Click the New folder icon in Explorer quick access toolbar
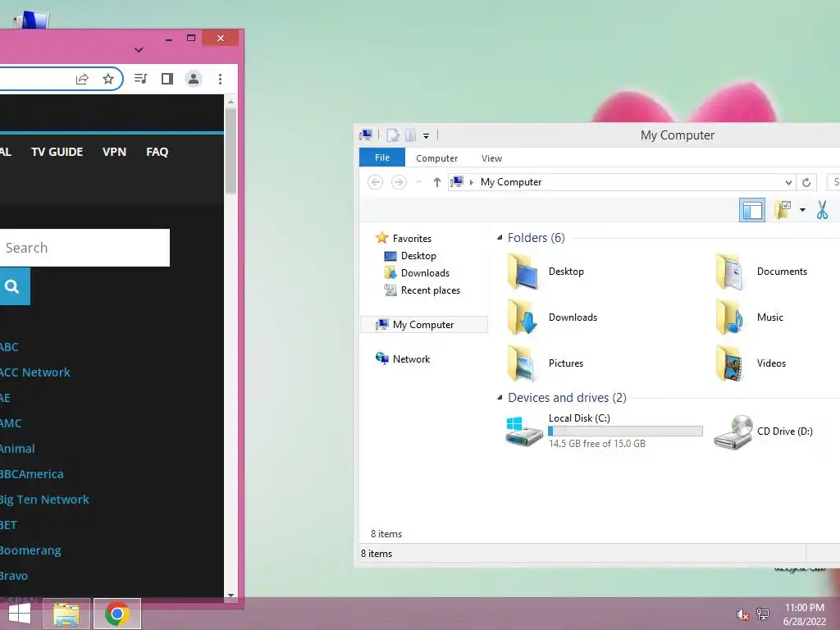 coord(410,135)
